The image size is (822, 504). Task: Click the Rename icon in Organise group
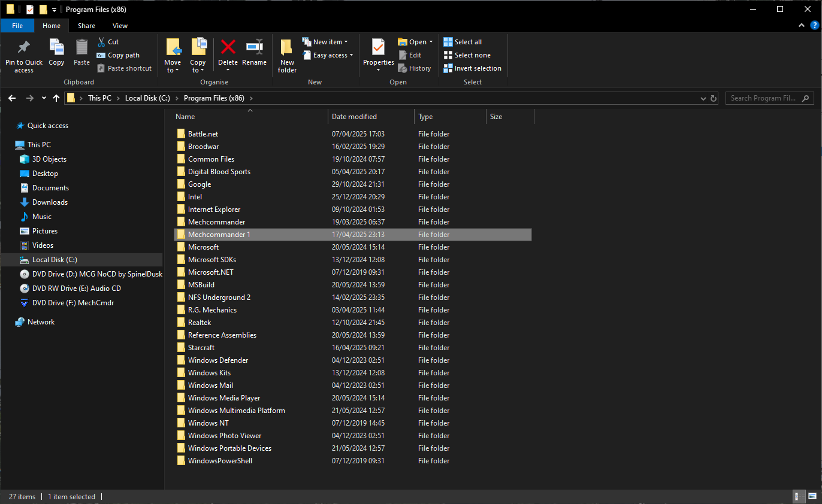click(254, 47)
